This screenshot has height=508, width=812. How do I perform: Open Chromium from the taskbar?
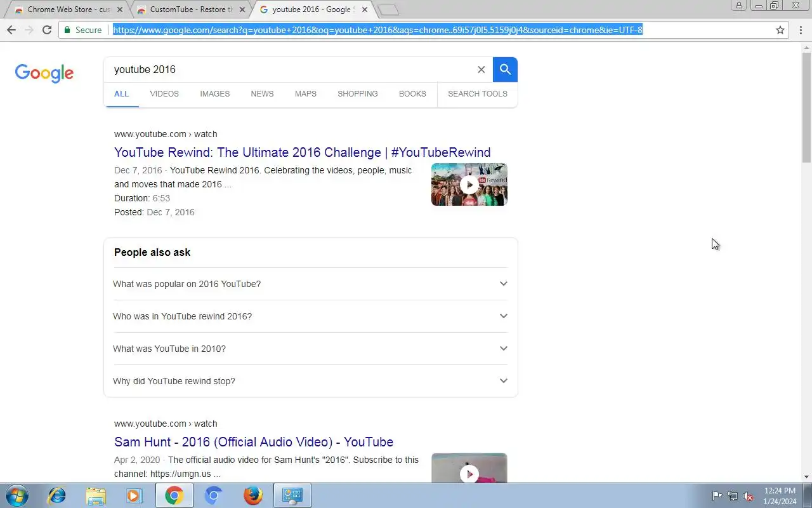(x=214, y=495)
